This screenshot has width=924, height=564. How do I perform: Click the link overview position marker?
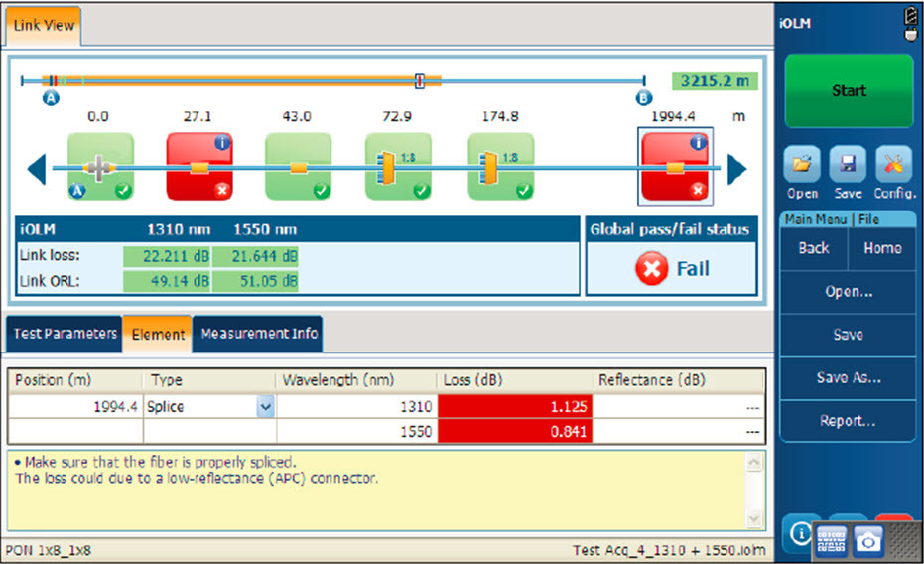click(420, 81)
